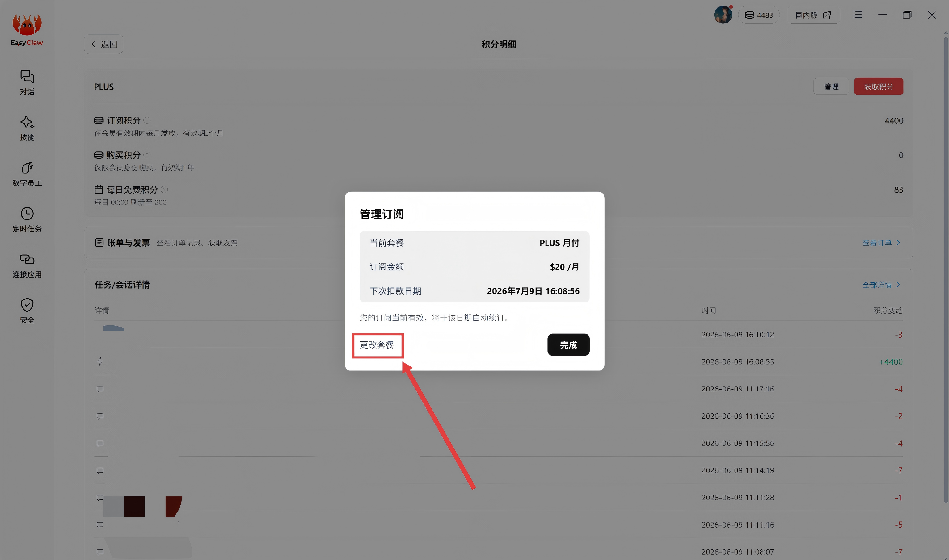Screen dimensions: 949x560
Task: Click help icon next to 订阅积分
Action: (x=147, y=120)
